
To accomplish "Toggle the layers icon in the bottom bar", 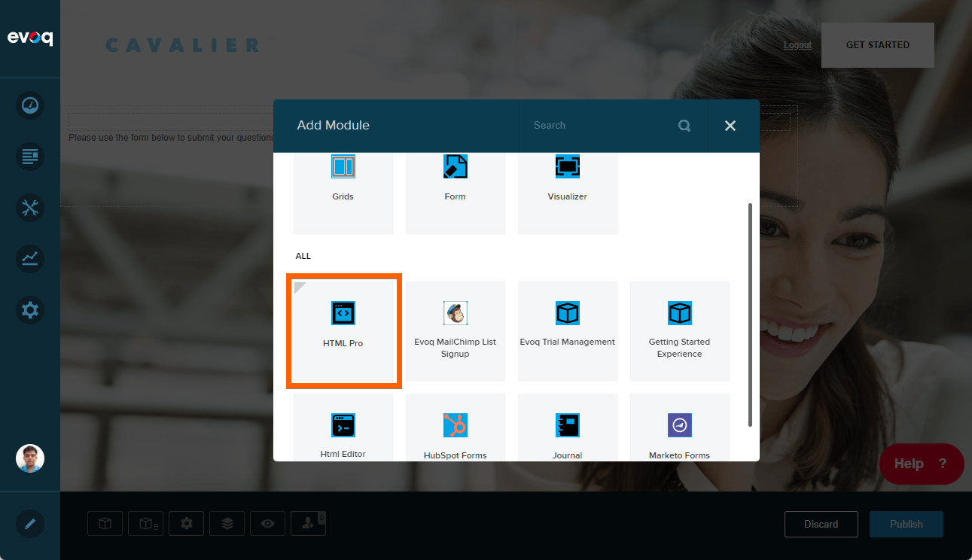I will pos(227,523).
